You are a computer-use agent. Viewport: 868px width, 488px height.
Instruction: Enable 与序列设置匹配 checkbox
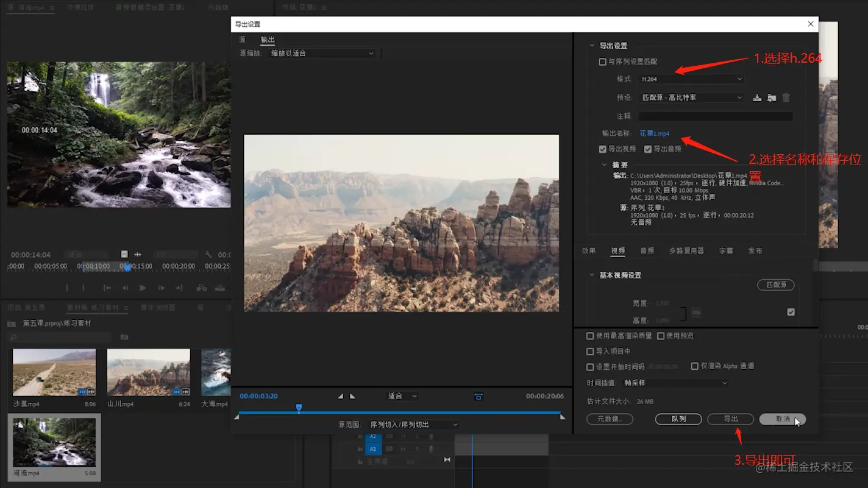(x=602, y=62)
